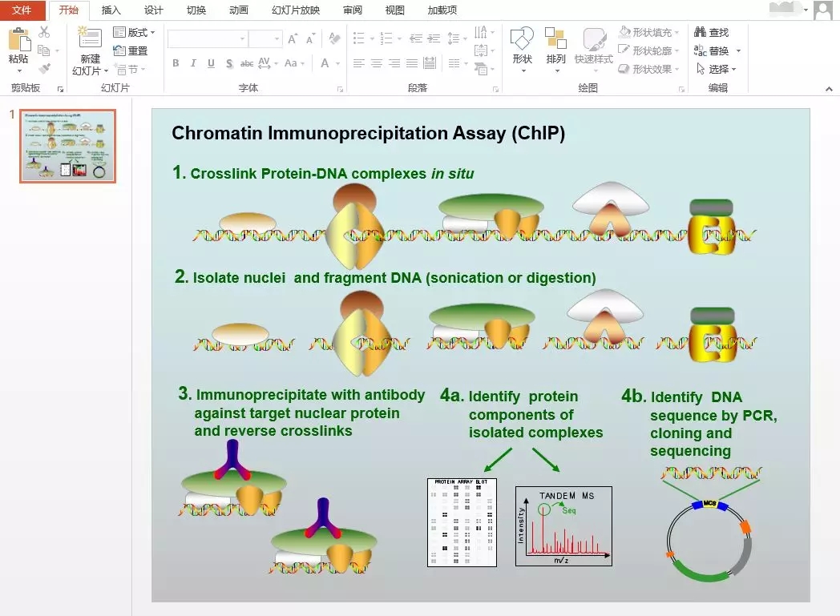Switch to the Insert (插入) tab
This screenshot has height=616, width=840.
pyautogui.click(x=111, y=10)
